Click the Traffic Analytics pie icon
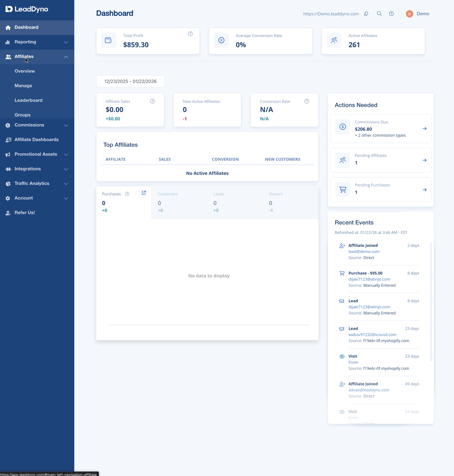Screen dimensions: 454x476 [x=8, y=184]
